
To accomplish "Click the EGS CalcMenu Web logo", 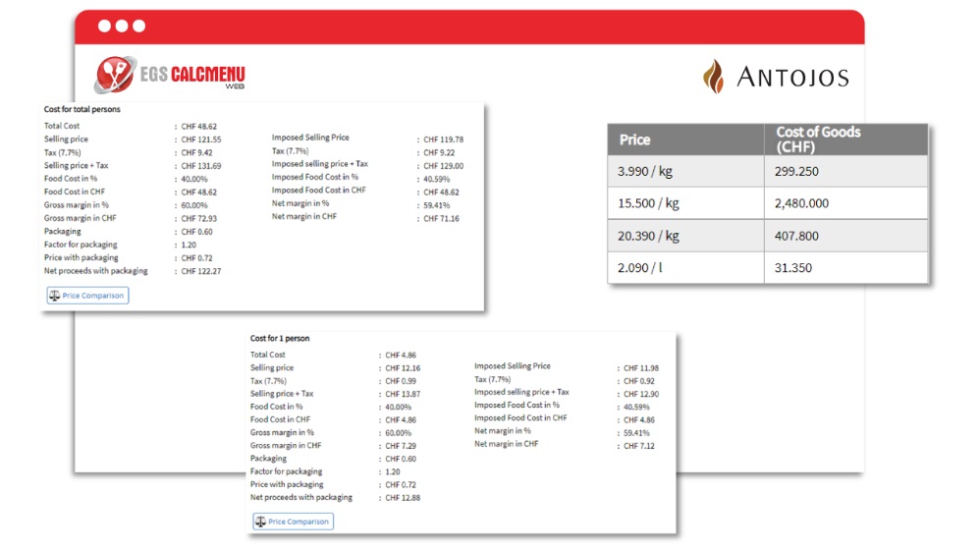I will [x=169, y=75].
